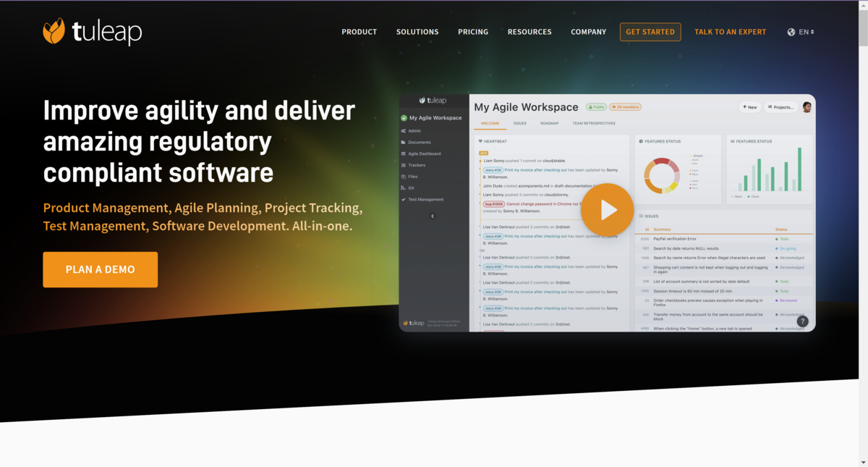This screenshot has height=467, width=868.
Task: Click the Session timeout issue row
Action: (x=725, y=290)
